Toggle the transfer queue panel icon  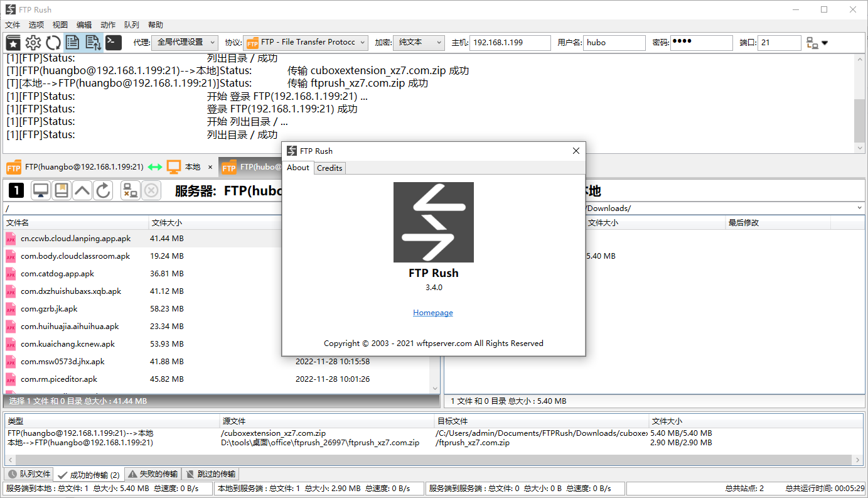click(93, 43)
